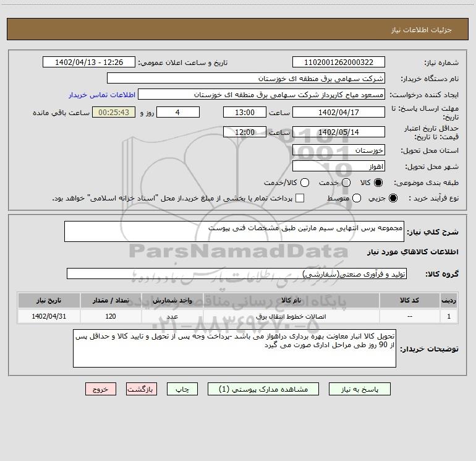Screen dimensions: 476x461
Task: Toggle the اسناد خزانه اسلامی payment checkbox
Action: point(300,198)
